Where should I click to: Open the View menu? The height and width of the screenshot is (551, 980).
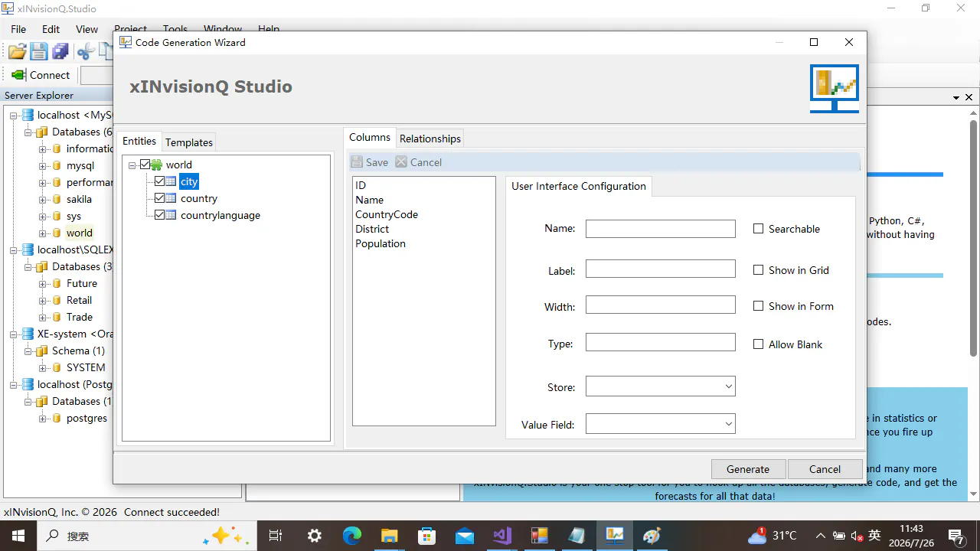pos(87,29)
